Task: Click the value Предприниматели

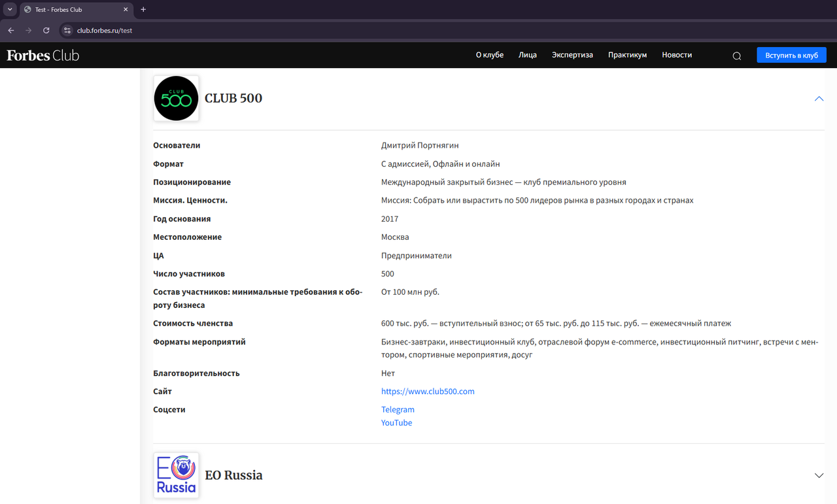Action: 417,256
